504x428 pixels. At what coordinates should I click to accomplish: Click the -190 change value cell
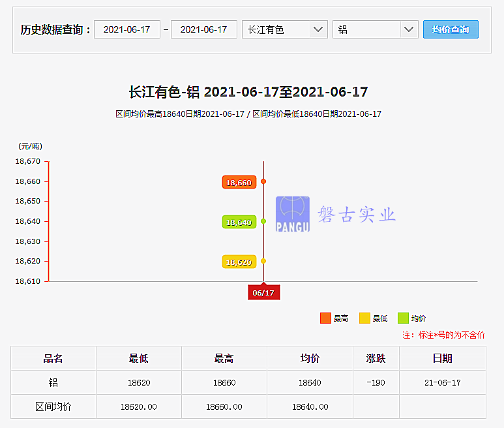376,382
